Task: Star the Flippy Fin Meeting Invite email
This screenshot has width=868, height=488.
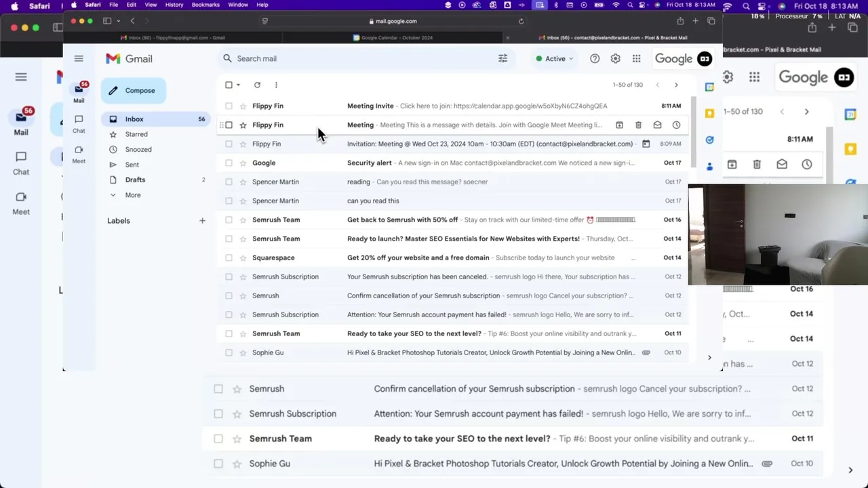Action: 243,106
